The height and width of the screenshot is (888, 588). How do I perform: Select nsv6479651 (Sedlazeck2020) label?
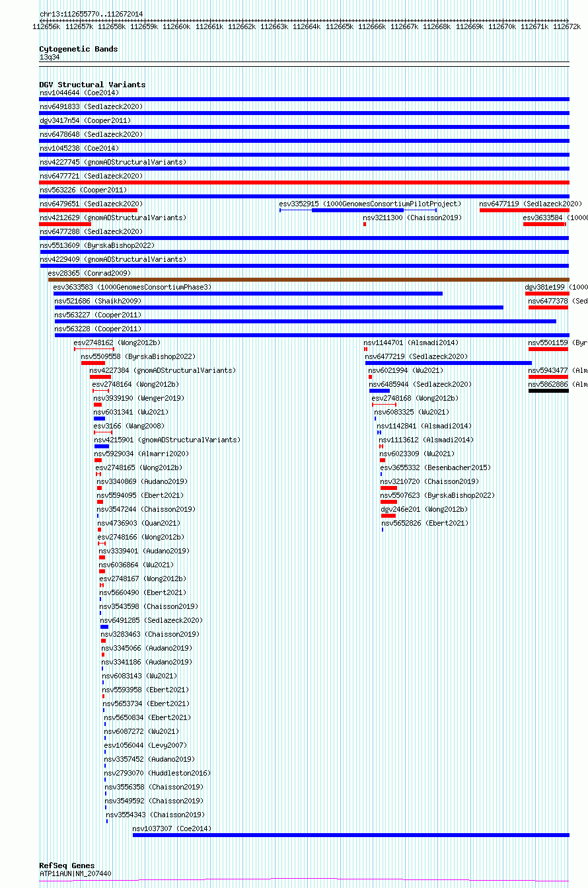pos(91,204)
